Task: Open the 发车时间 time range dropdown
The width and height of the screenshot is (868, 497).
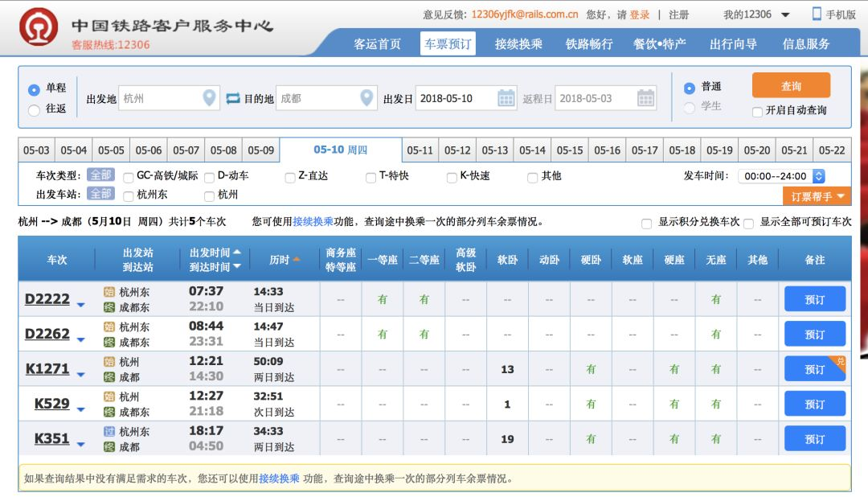Action: (819, 176)
